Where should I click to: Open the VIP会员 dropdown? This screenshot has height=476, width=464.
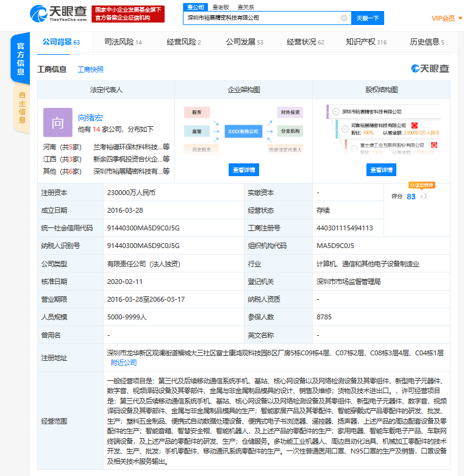click(x=446, y=18)
